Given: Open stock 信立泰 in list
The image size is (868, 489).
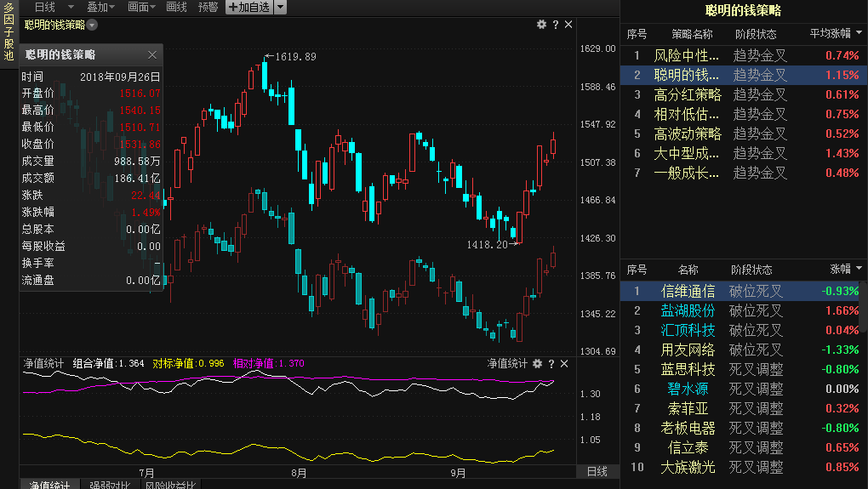Looking at the screenshot, I should (x=688, y=447).
